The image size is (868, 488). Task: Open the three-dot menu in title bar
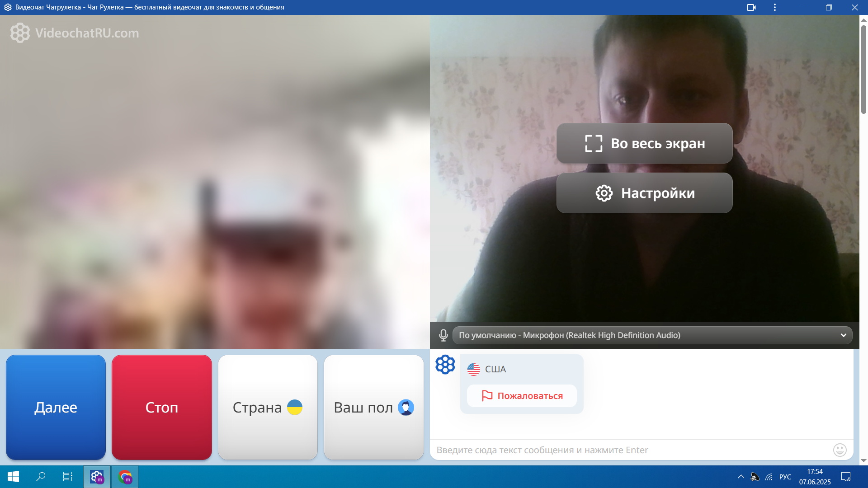pyautogui.click(x=775, y=7)
